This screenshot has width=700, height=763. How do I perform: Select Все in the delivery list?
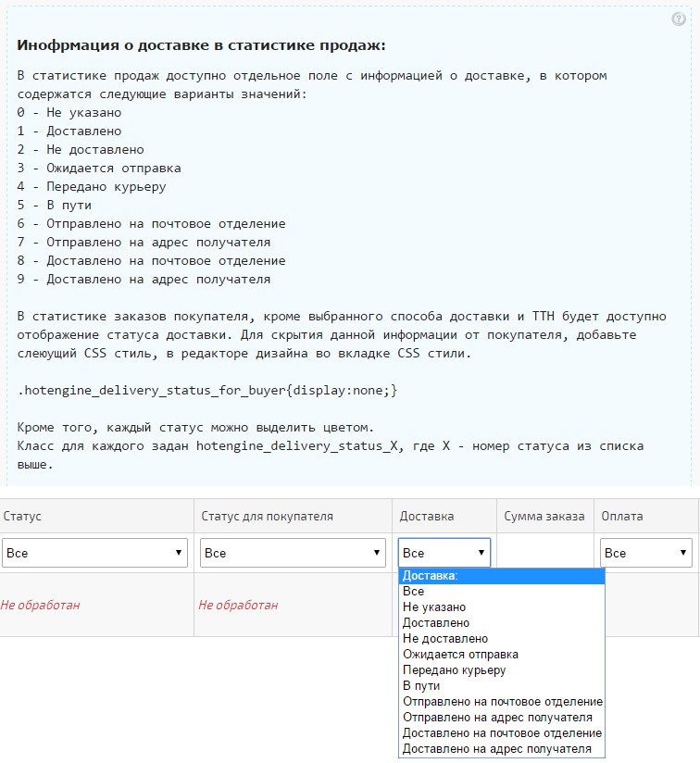[414, 591]
